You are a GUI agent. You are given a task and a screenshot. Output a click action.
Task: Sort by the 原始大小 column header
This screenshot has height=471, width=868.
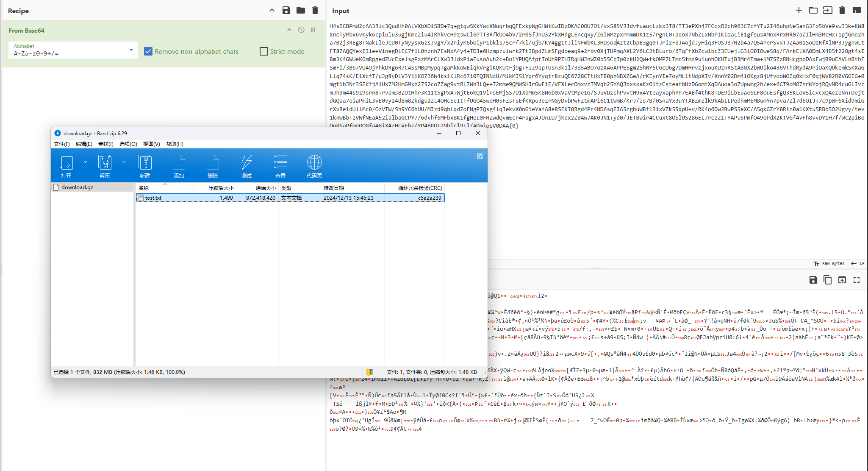[266, 188]
